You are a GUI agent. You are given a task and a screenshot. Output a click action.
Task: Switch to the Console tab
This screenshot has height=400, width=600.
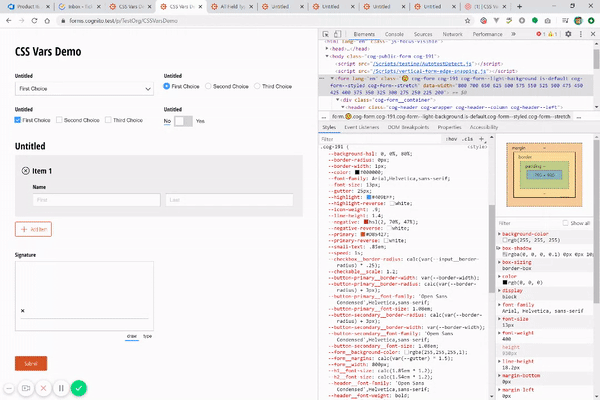[x=394, y=34]
